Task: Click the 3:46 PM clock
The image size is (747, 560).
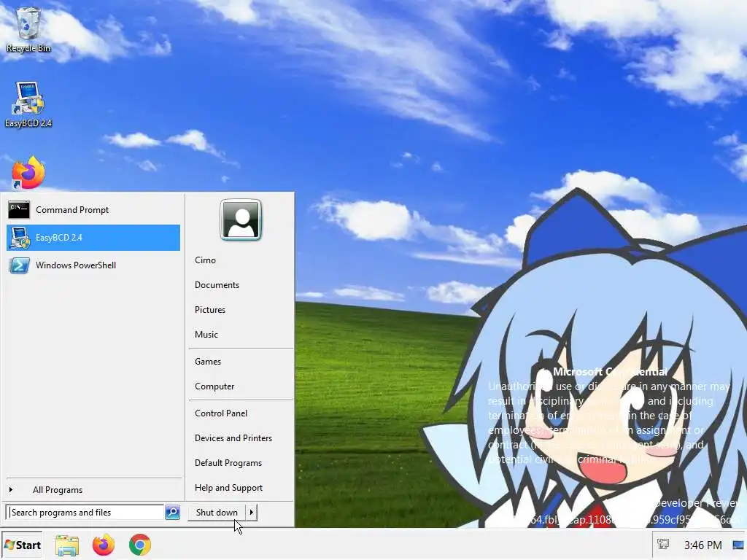Action: (x=703, y=545)
